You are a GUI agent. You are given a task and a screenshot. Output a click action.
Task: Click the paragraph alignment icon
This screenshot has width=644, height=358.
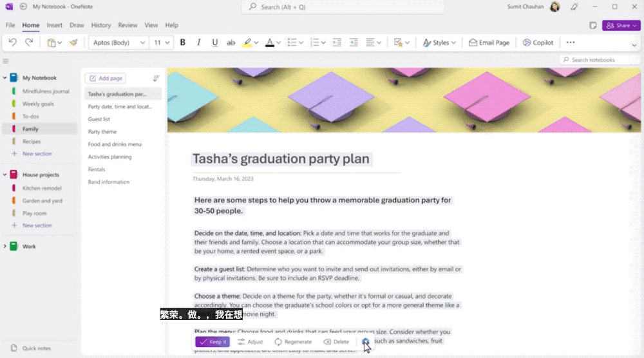(x=370, y=42)
